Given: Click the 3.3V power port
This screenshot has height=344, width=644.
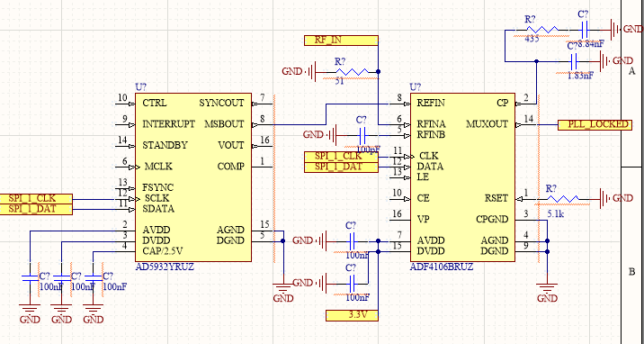Looking at the screenshot, I should click(352, 316).
